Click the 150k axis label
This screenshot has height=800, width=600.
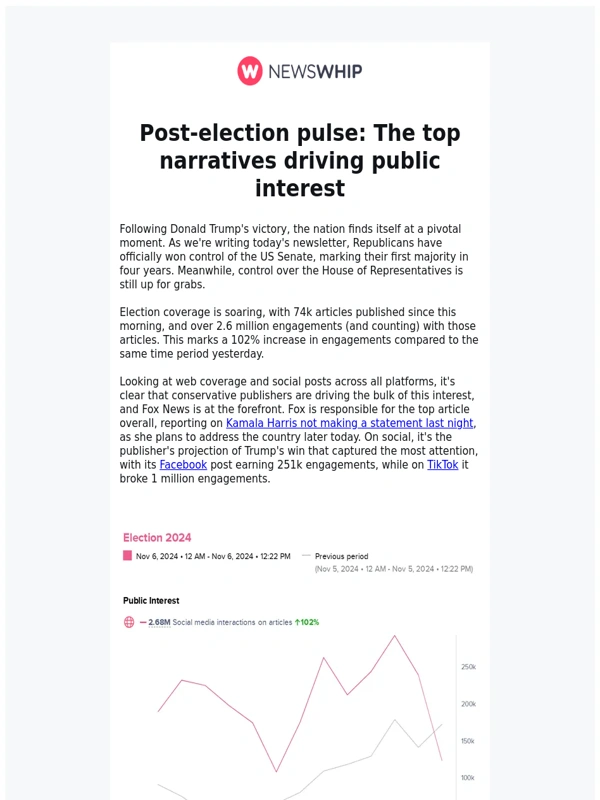click(468, 741)
